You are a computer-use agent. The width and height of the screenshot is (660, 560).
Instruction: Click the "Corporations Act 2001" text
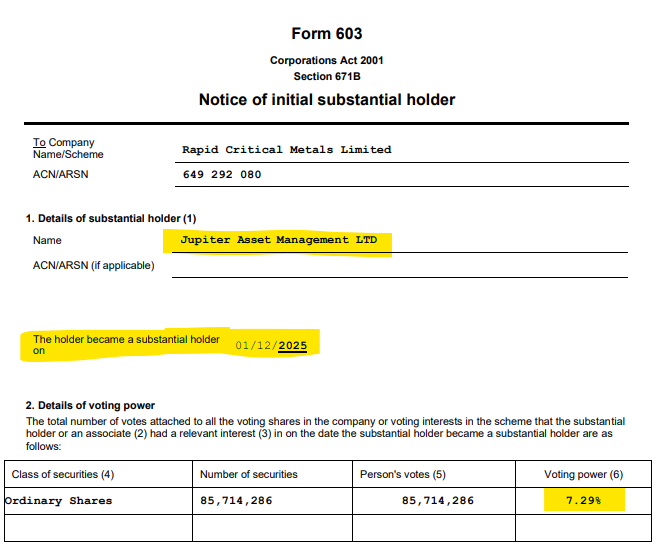tap(326, 61)
